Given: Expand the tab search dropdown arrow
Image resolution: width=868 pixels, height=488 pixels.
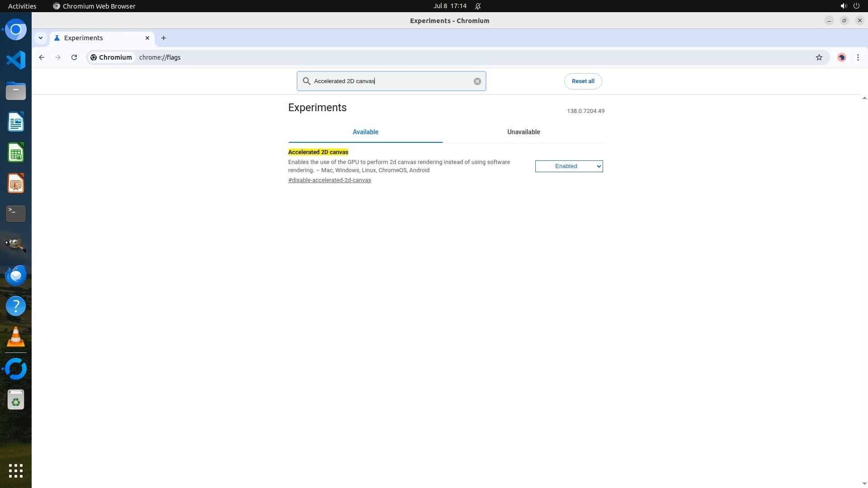Looking at the screenshot, I should pyautogui.click(x=41, y=38).
